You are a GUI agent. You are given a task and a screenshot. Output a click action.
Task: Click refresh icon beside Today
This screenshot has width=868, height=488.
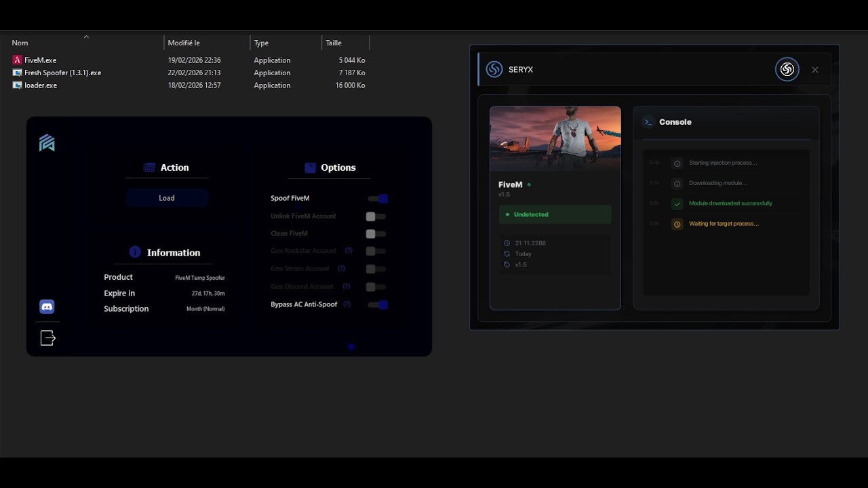(x=507, y=253)
